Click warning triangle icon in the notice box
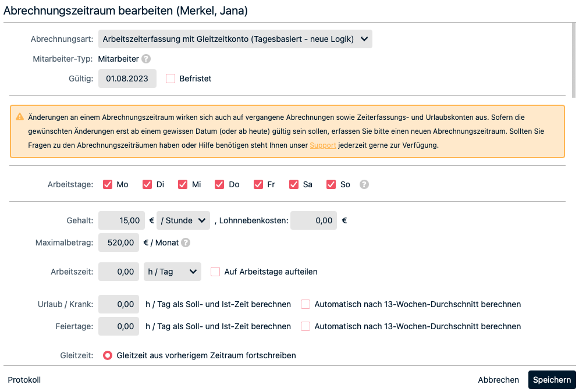Screen dimensions: 579x392 tap(20, 116)
